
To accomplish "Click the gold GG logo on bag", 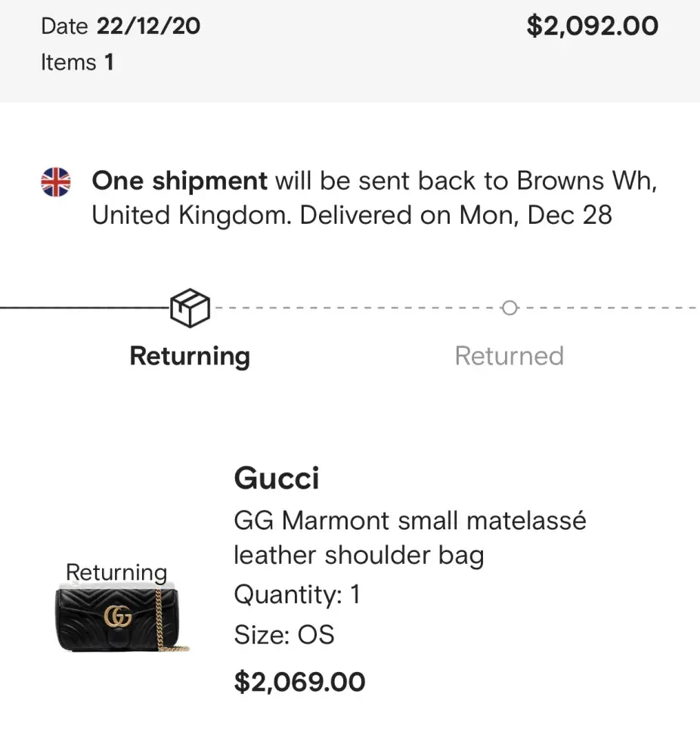I will (118, 617).
